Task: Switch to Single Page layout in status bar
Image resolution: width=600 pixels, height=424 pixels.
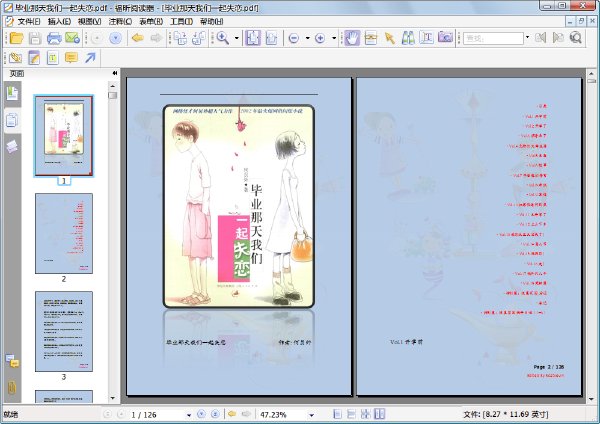Action: (338, 414)
